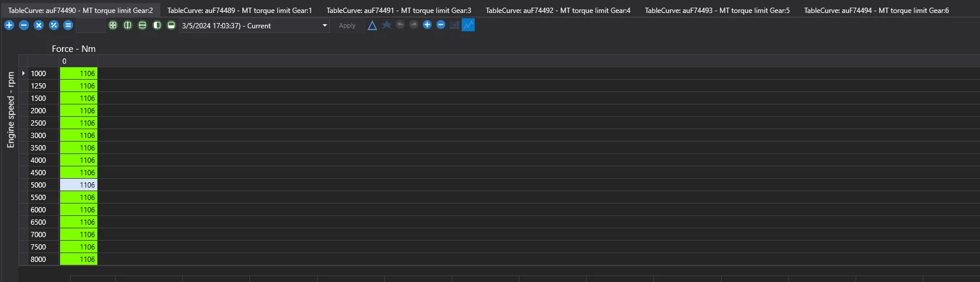
Task: Select the column header cell 0
Action: coord(78,61)
